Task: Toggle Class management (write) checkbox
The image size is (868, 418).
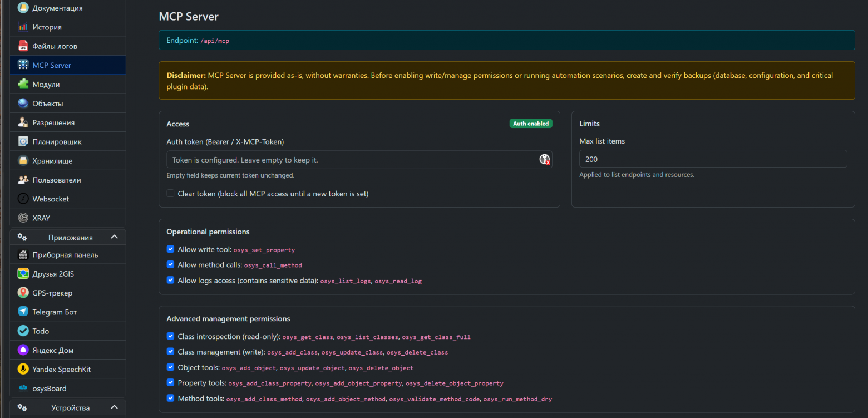Action: tap(171, 352)
